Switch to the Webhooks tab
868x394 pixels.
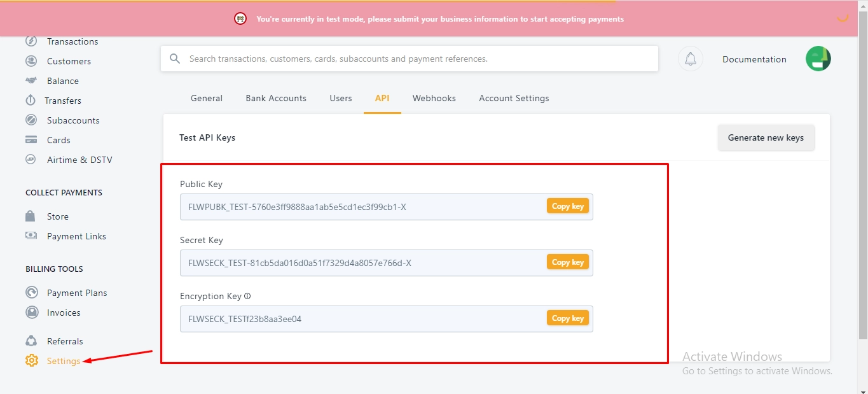point(434,99)
